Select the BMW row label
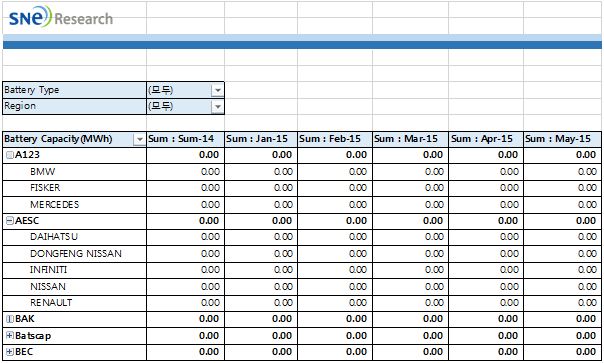 click(42, 171)
